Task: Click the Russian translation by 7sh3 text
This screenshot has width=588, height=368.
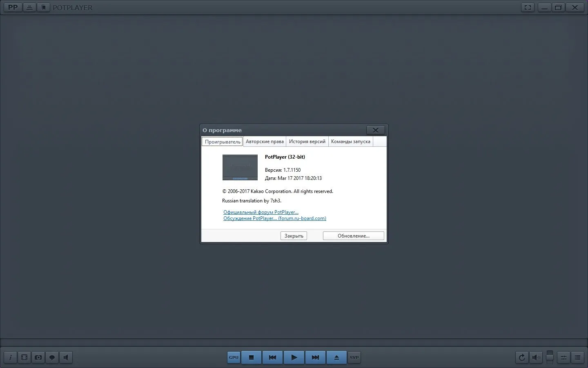Action: click(x=252, y=201)
